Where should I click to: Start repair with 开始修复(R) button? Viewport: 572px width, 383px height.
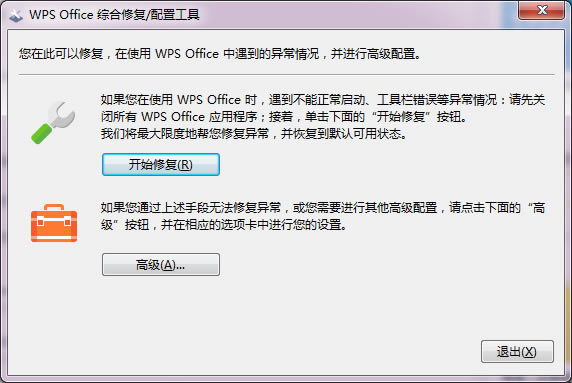click(x=161, y=165)
